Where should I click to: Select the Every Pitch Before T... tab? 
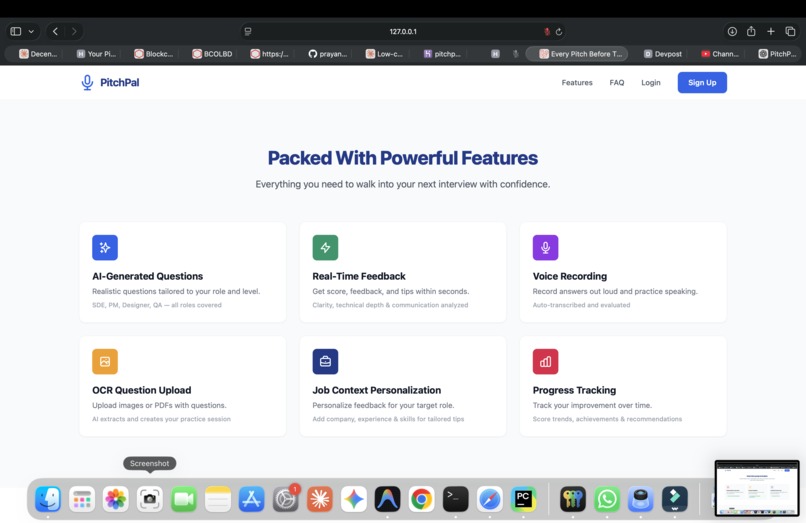click(x=576, y=54)
